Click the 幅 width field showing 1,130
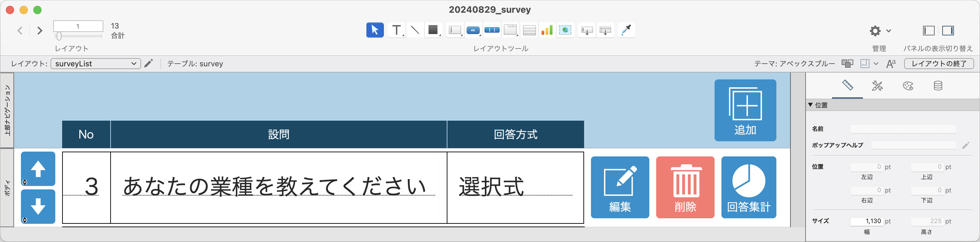The height and width of the screenshot is (242, 980). tap(867, 221)
